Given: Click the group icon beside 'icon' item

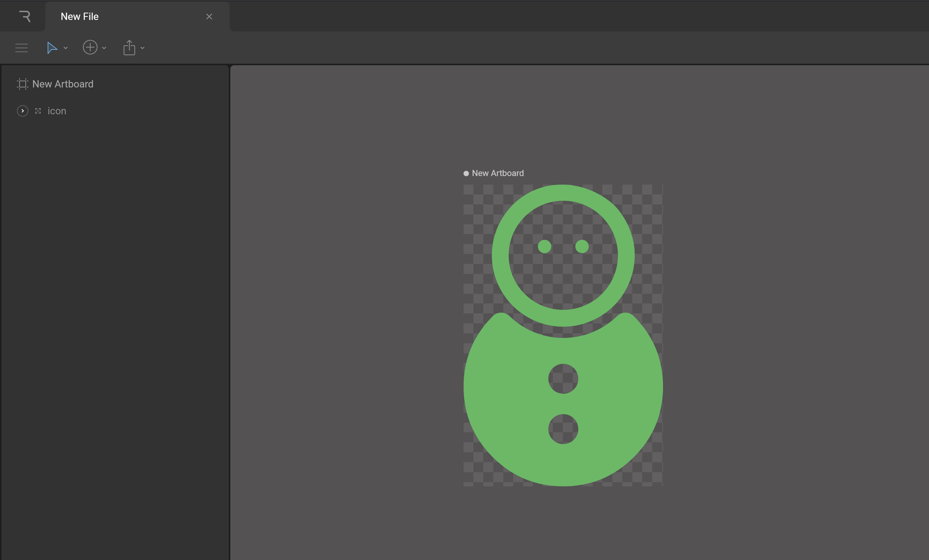Looking at the screenshot, I should [38, 111].
